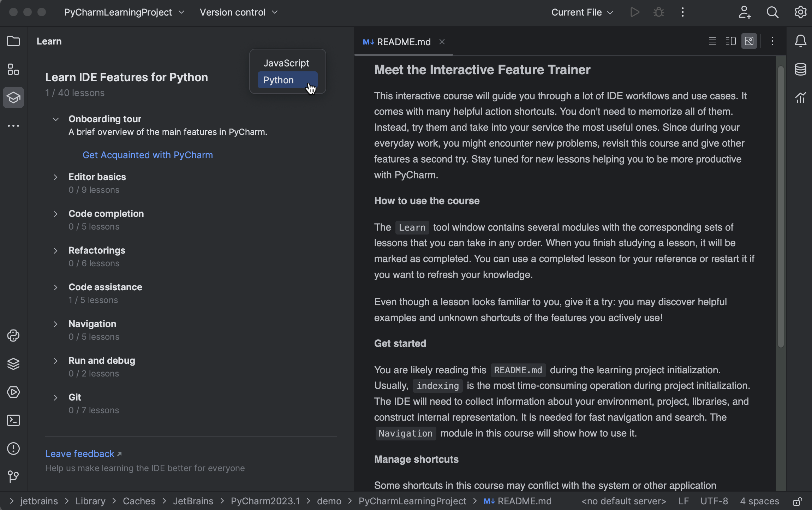Screen dimensions: 812x510
Task: Follow the Get Acquainted with PyCharm link
Action: coord(148,155)
